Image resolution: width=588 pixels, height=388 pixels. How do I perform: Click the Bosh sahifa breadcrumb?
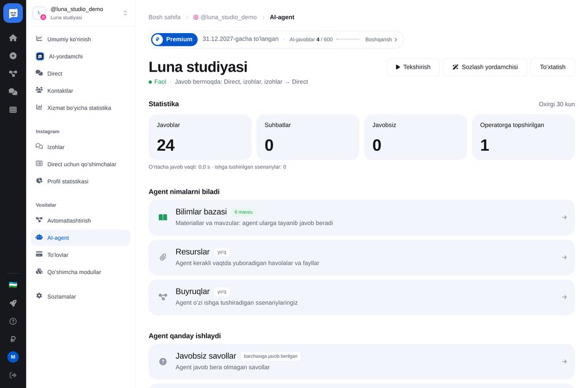pyautogui.click(x=164, y=17)
